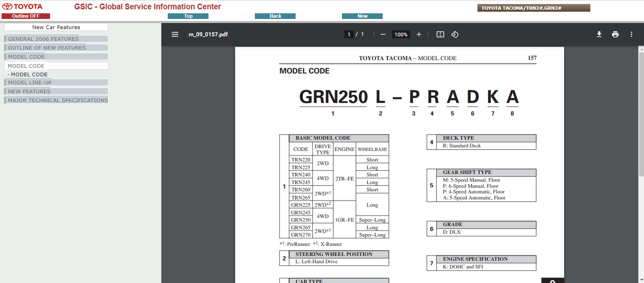This screenshot has width=644, height=283.
Task: Click the fit to page icon
Action: (440, 34)
